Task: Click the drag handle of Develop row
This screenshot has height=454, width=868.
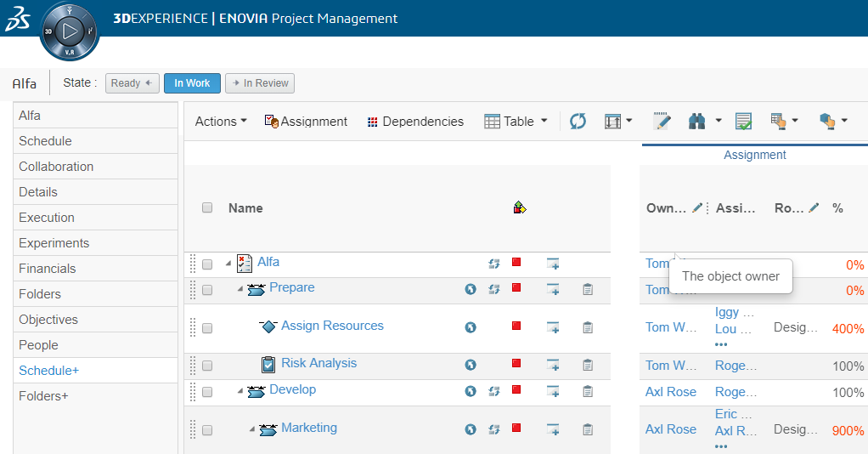Action: coord(193,391)
